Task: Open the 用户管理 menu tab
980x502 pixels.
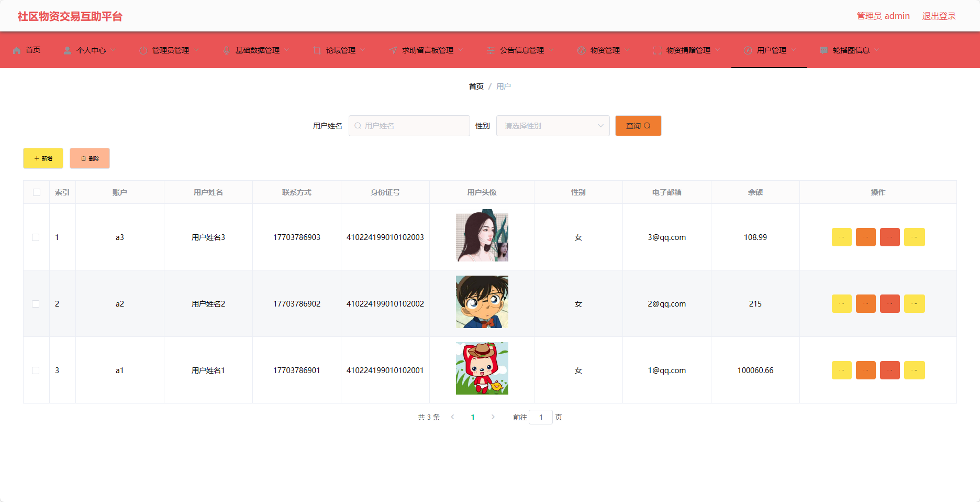Action: [x=769, y=50]
